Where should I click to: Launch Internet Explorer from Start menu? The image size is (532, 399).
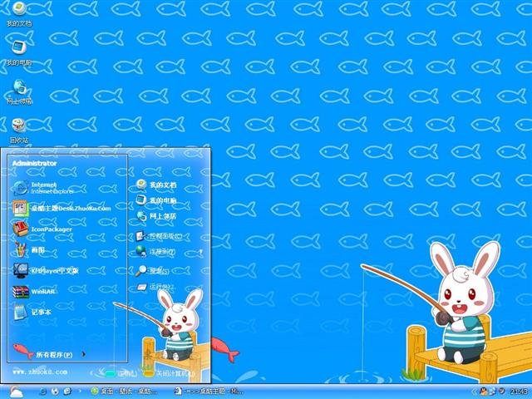coord(44,188)
